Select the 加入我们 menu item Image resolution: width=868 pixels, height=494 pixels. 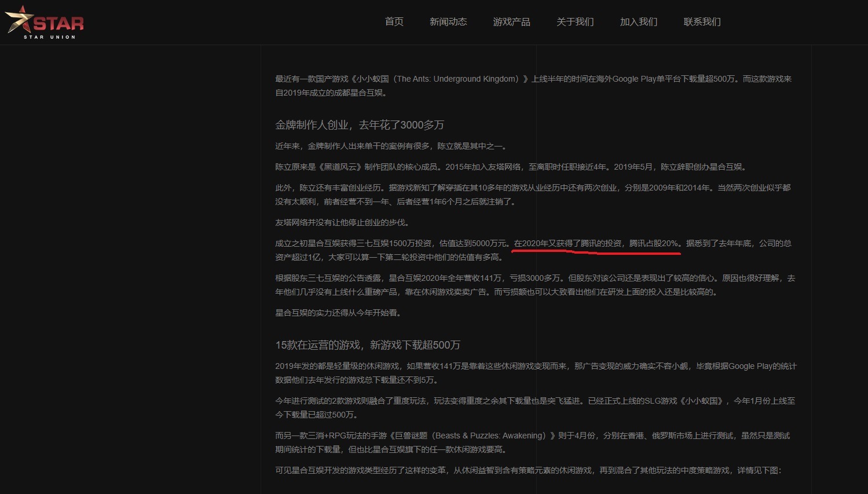639,21
